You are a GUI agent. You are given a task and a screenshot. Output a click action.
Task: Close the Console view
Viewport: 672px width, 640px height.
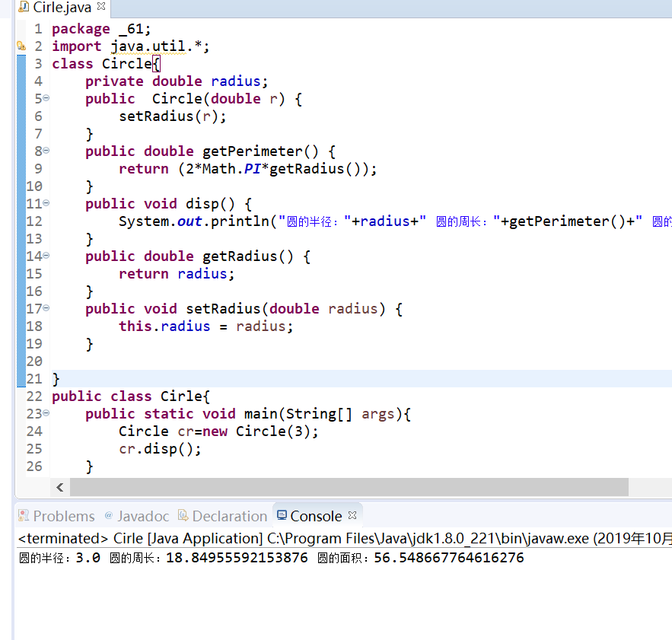[352, 515]
